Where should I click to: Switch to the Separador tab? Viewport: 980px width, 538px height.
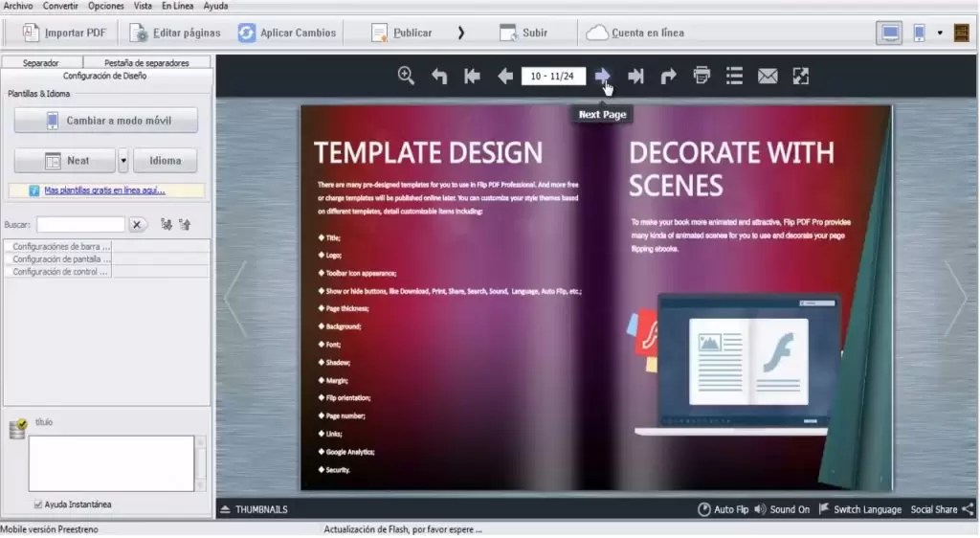41,62
